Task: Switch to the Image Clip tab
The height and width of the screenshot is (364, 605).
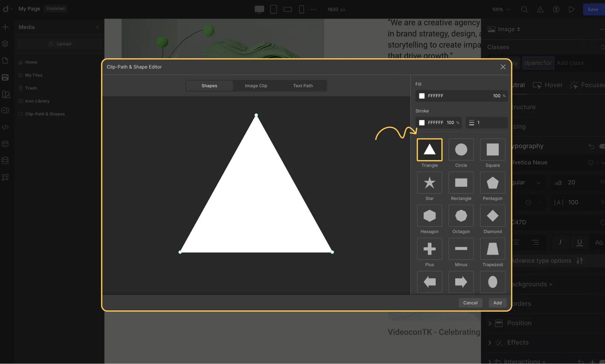Action: [x=256, y=86]
